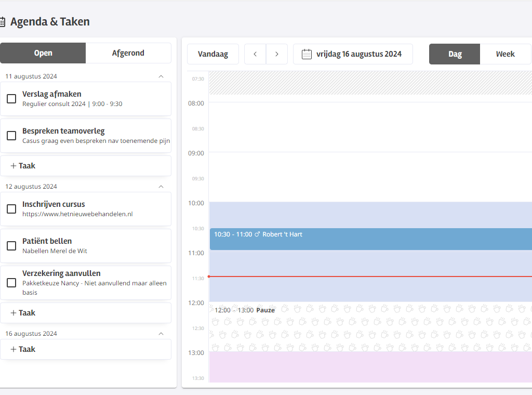Switch to the Afgerond tab

pos(128,53)
